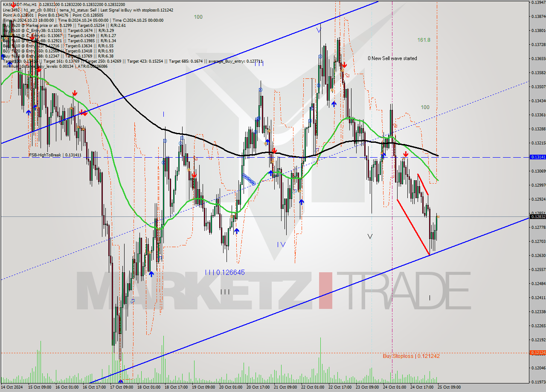
Task: Click the 'average_Buy_entry: 0.127711' text
Action: [235, 61]
